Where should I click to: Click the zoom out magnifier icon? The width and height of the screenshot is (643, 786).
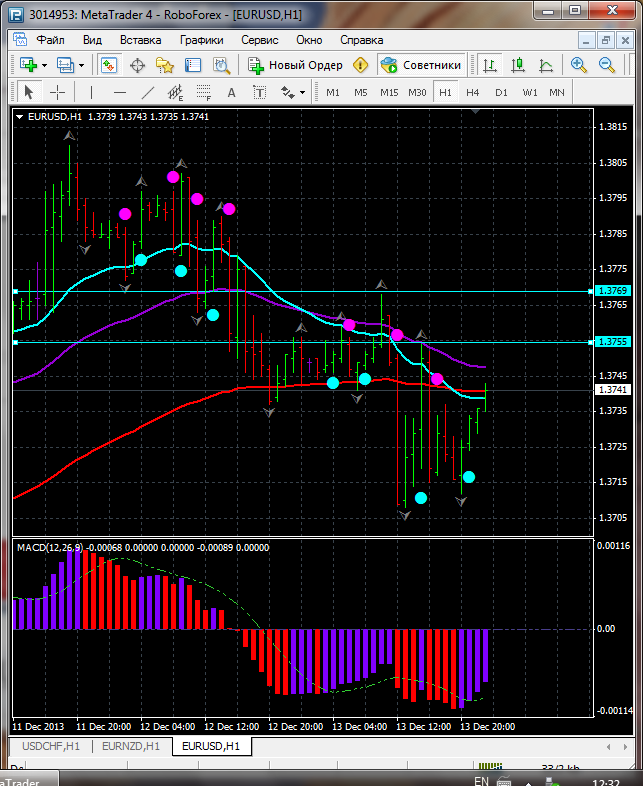606,65
